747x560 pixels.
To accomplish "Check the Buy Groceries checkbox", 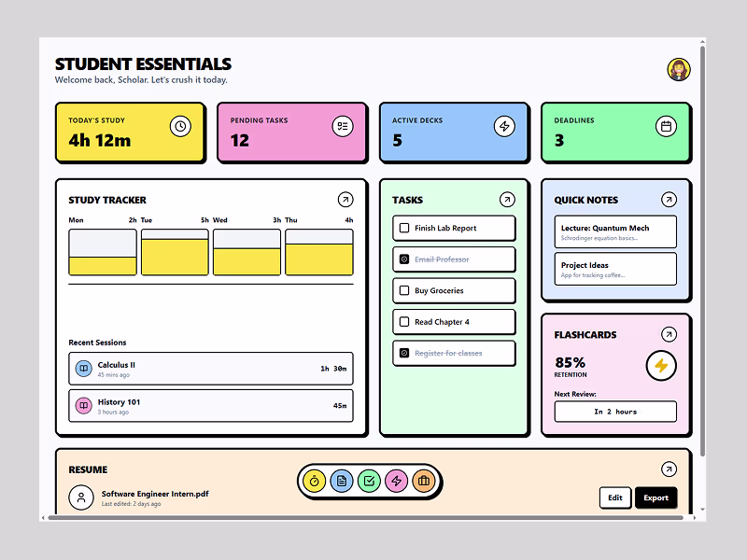I will pyautogui.click(x=404, y=290).
